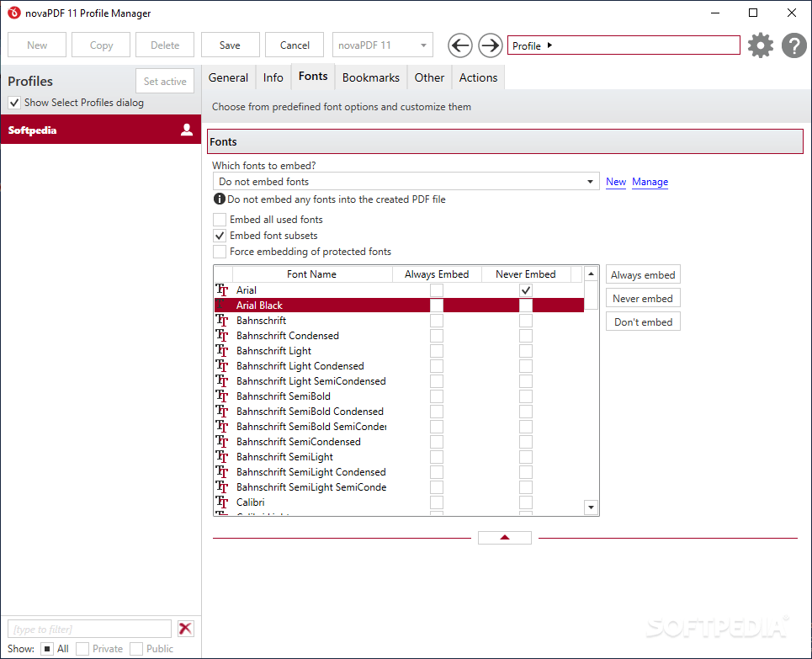Click the Always embed button

[643, 274]
